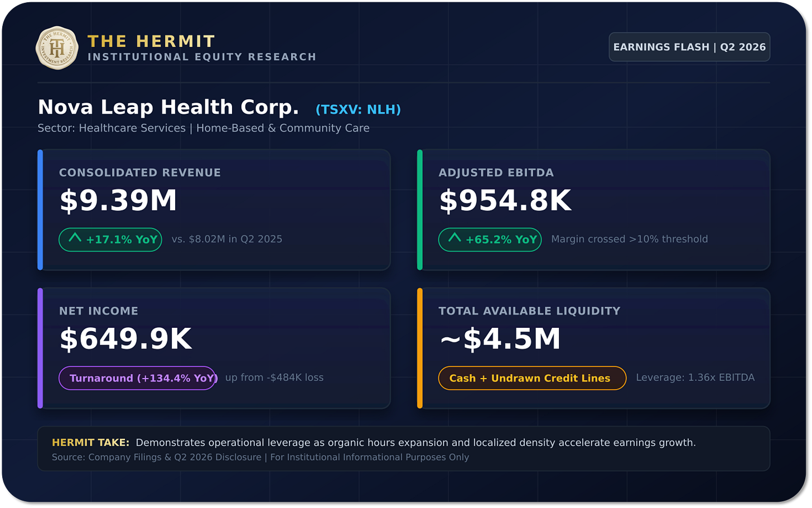
Task: Click the Cash + Undrawn Credit Lines pill
Action: [533, 378]
